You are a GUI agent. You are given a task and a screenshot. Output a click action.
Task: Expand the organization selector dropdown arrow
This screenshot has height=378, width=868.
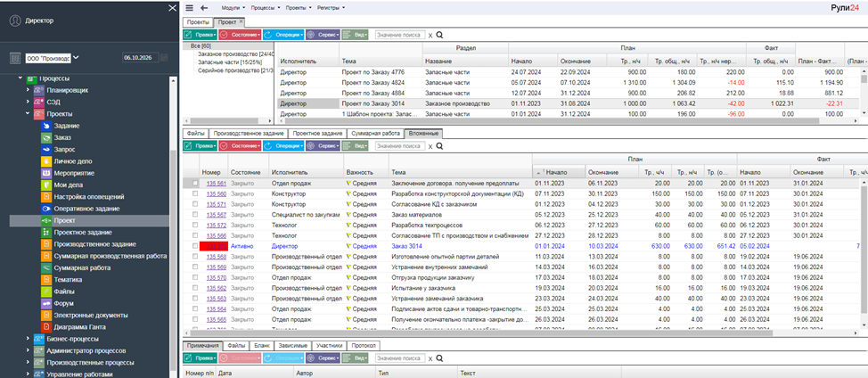coord(76,58)
